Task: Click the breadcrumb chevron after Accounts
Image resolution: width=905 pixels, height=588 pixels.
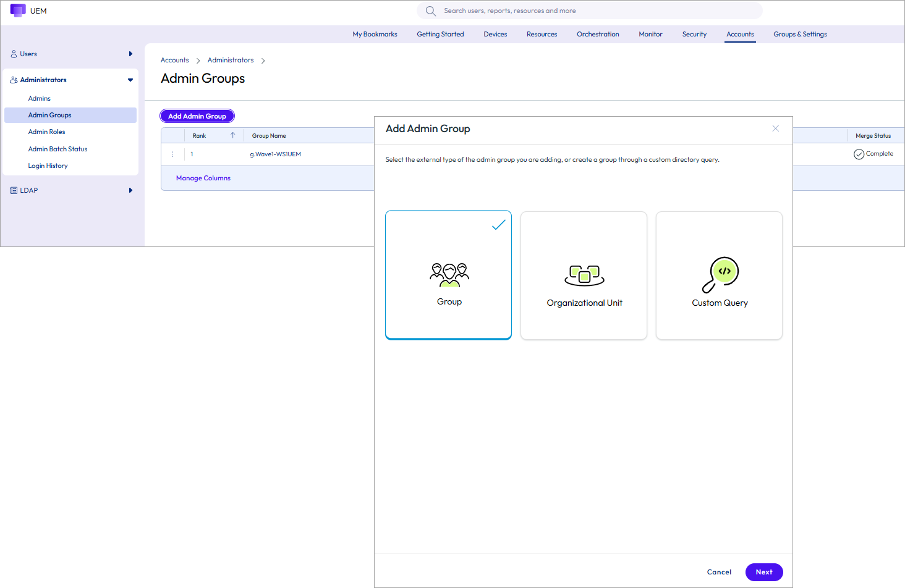Action: [198, 61]
